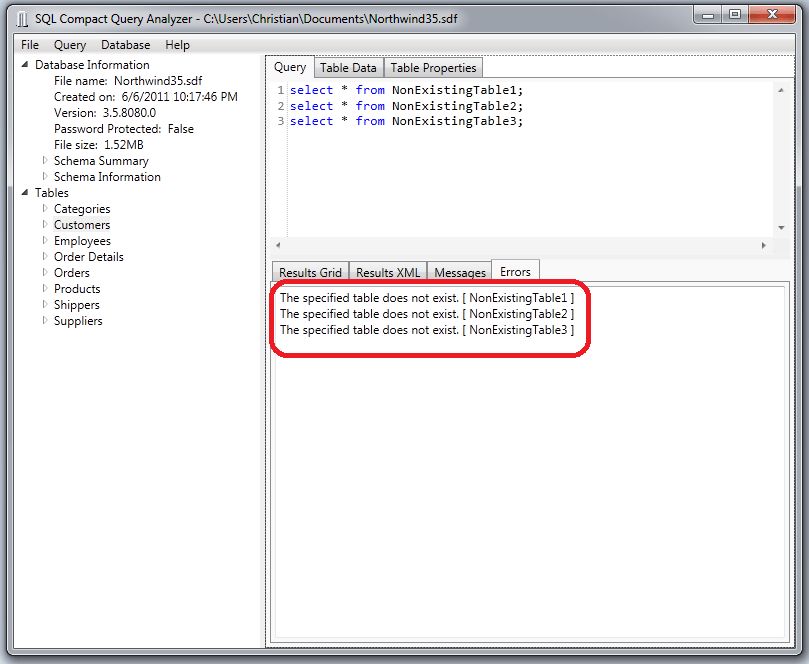Click File name: Northwind35.sdf row
This screenshot has height=664, width=809.
pos(128,80)
